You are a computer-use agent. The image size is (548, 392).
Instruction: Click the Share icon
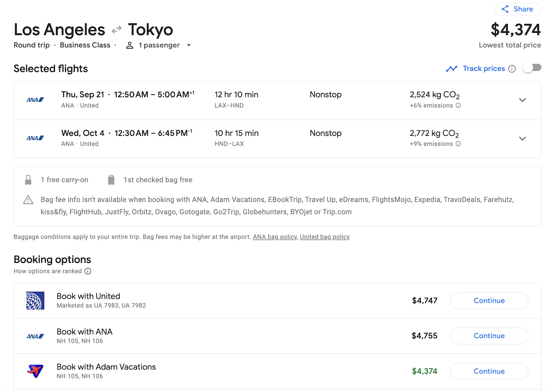click(x=505, y=9)
